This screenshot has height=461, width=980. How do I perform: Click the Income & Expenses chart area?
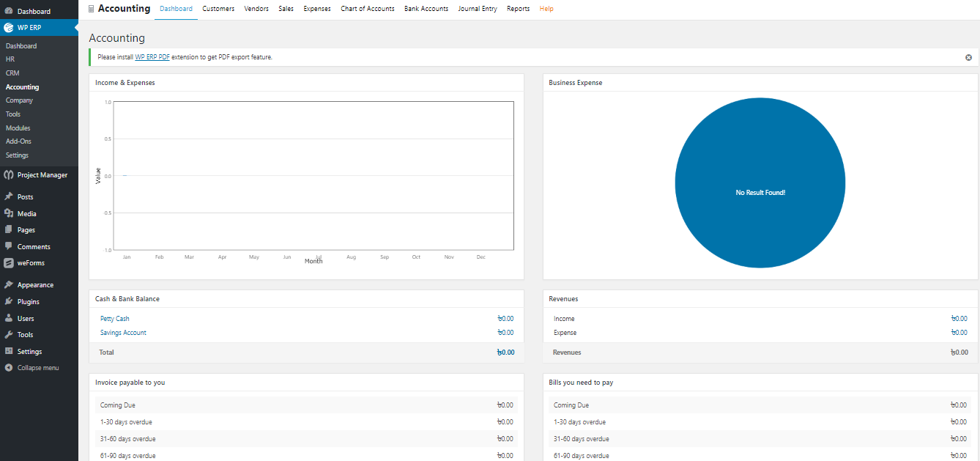pyautogui.click(x=313, y=176)
